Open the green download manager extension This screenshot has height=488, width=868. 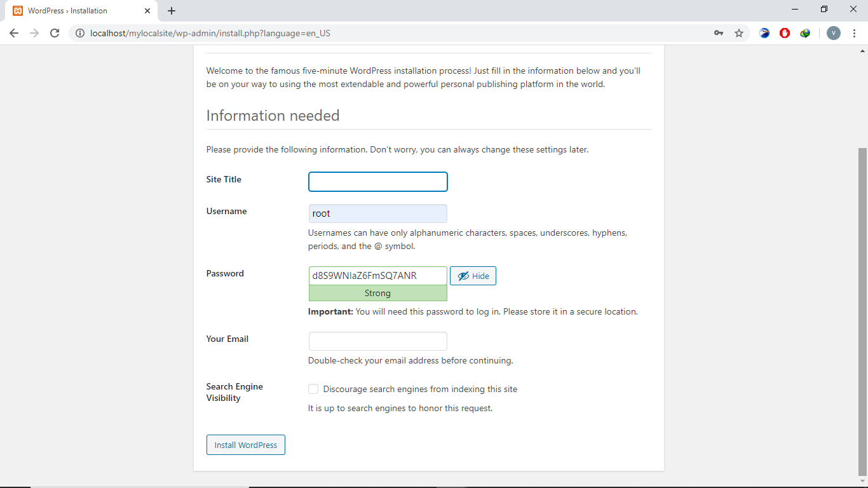coord(805,33)
